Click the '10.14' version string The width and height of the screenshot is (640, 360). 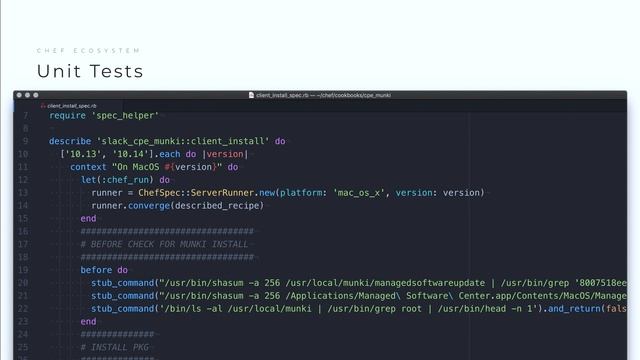(x=131, y=154)
